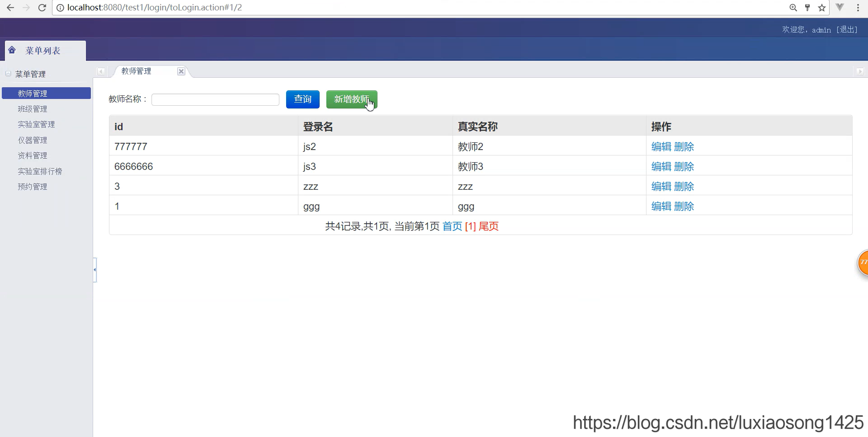Viewport: 868px width, 437px height.
Task: Open 仪器管理 in the sidebar
Action: (33, 140)
